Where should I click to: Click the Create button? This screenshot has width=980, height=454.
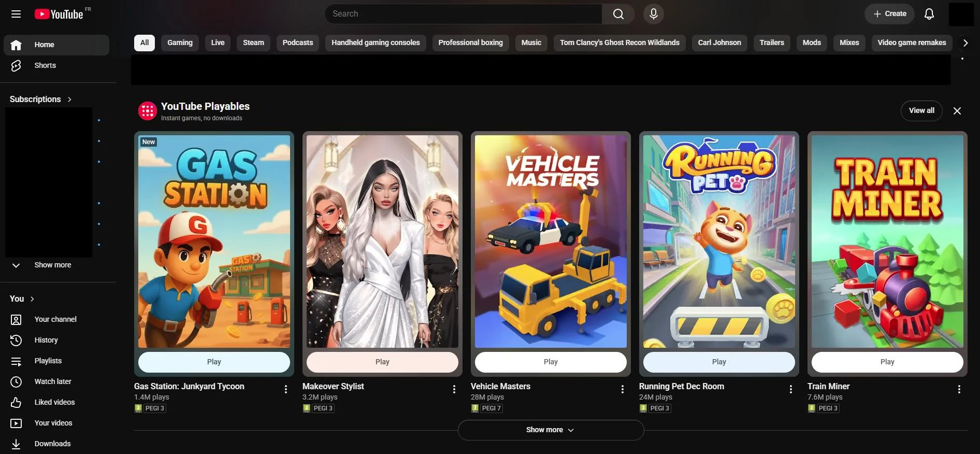(889, 14)
